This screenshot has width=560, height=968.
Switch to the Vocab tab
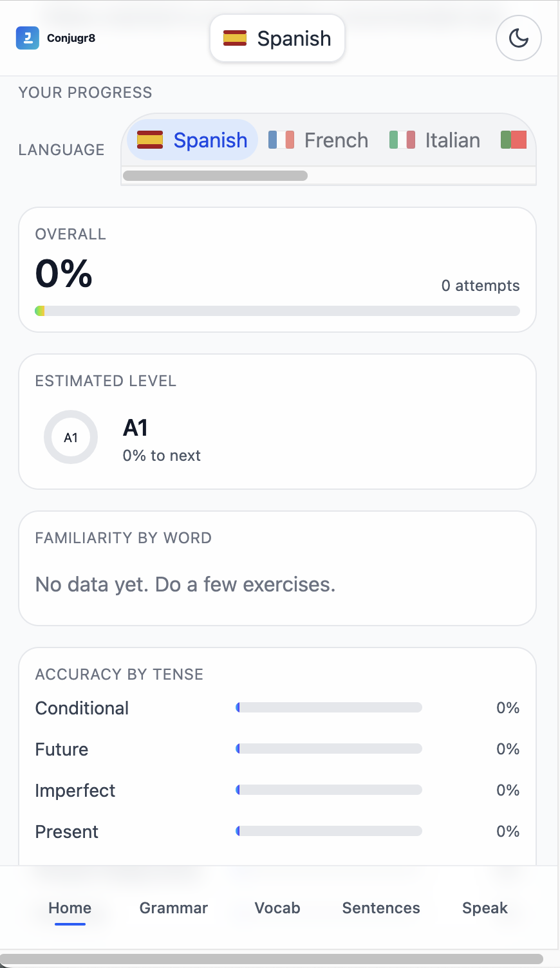coord(277,908)
